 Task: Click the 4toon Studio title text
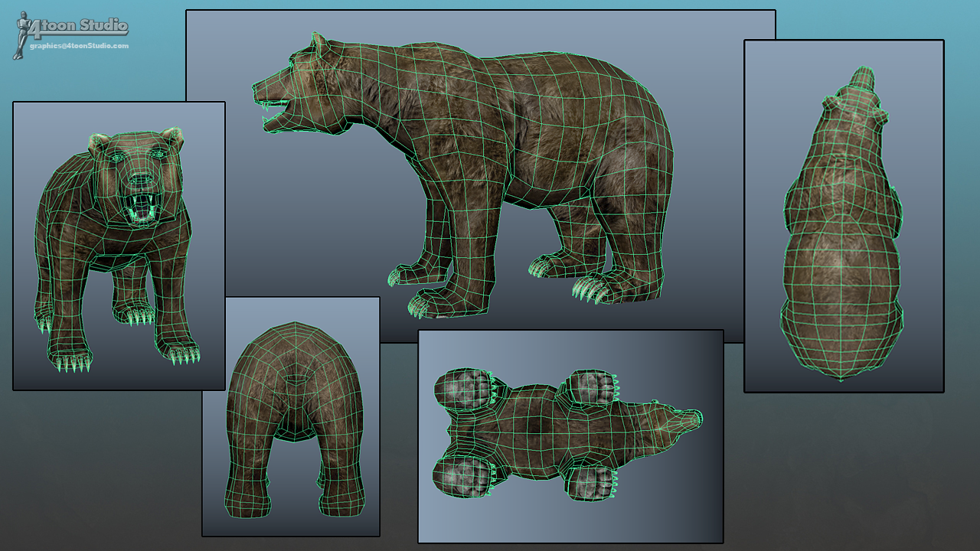click(79, 26)
